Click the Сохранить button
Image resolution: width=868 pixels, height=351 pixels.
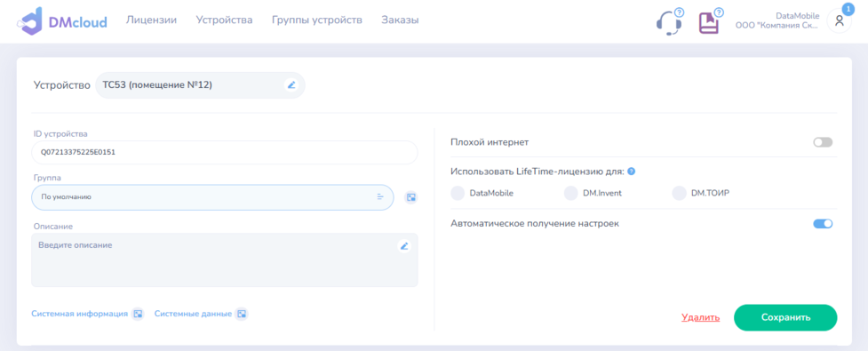point(785,318)
